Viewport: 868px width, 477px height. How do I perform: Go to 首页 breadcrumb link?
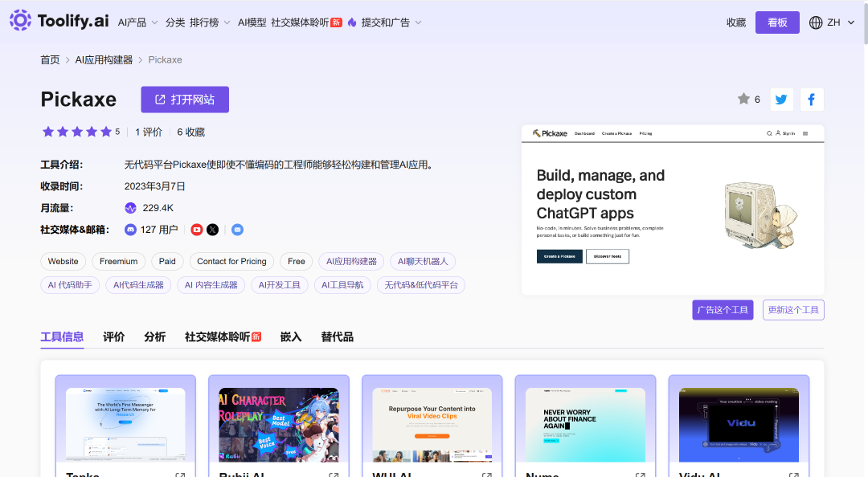coord(50,59)
